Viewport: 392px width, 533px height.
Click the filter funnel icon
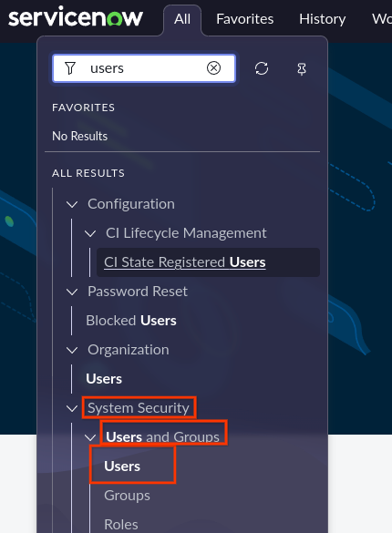pyautogui.click(x=70, y=68)
